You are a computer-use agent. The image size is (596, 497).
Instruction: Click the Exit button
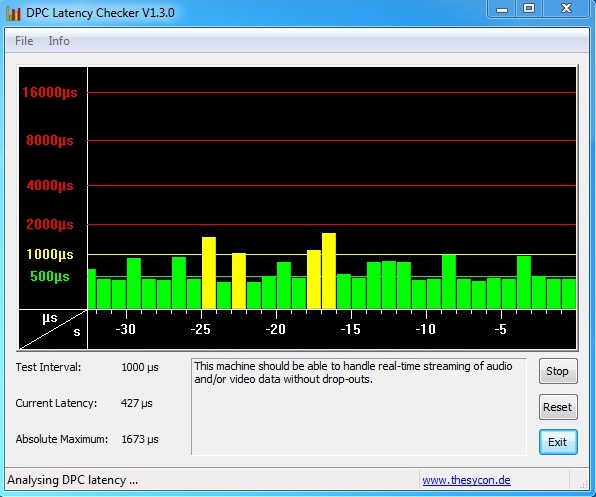(x=558, y=442)
